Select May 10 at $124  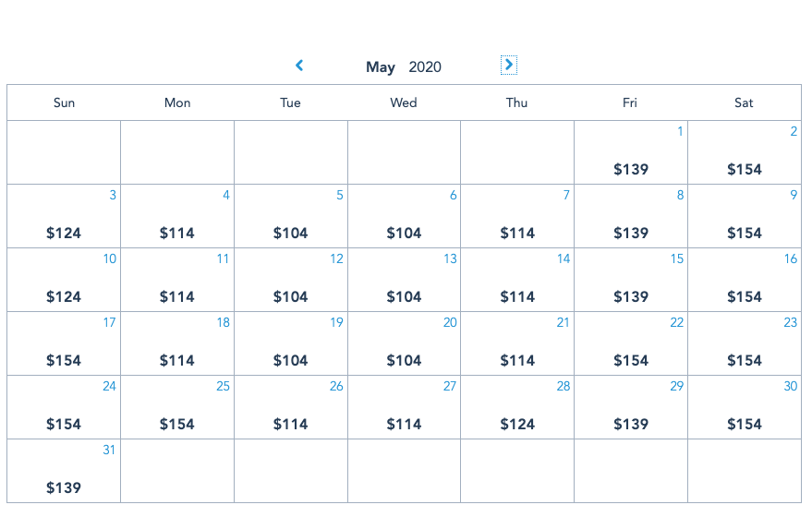click(64, 281)
